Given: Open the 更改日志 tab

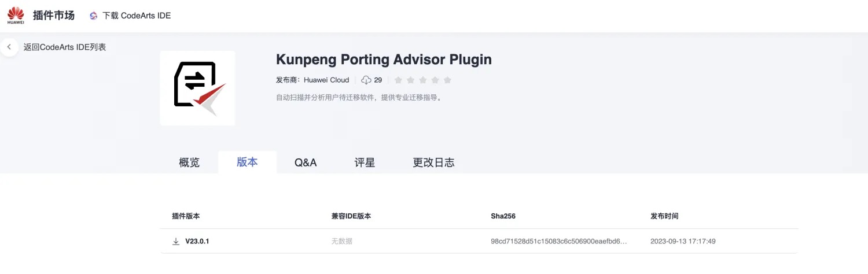Looking at the screenshot, I should 433,162.
